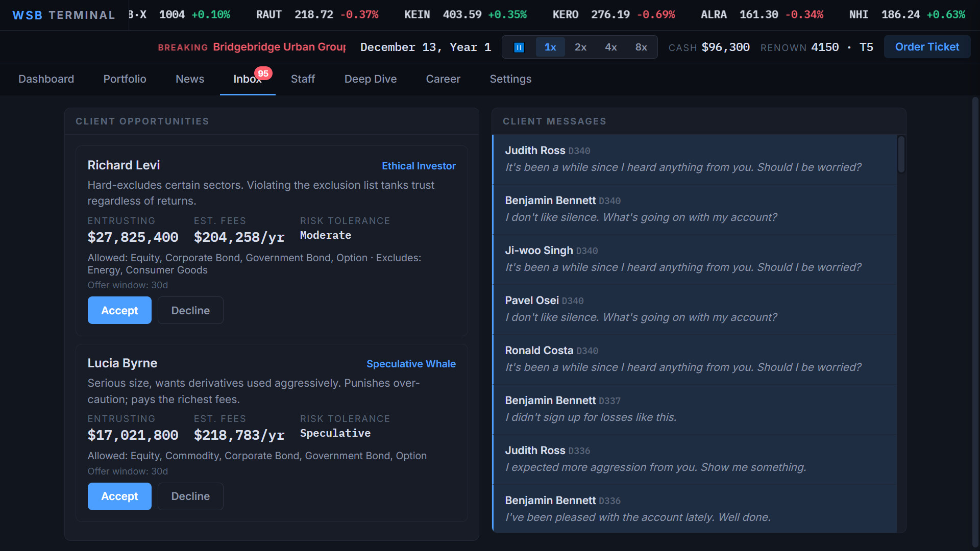980x551 pixels.
Task: Click the KEIN ticker quote
Action: click(x=465, y=15)
